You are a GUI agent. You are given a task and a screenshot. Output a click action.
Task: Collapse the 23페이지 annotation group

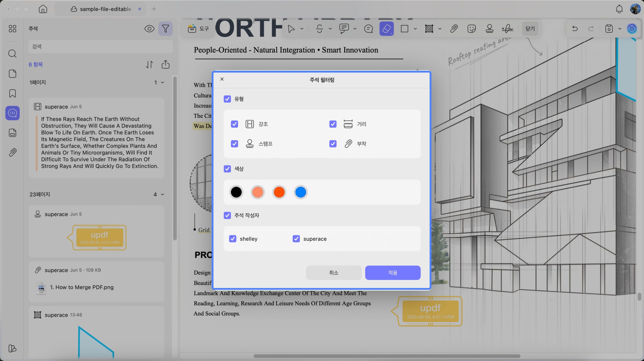pos(163,194)
